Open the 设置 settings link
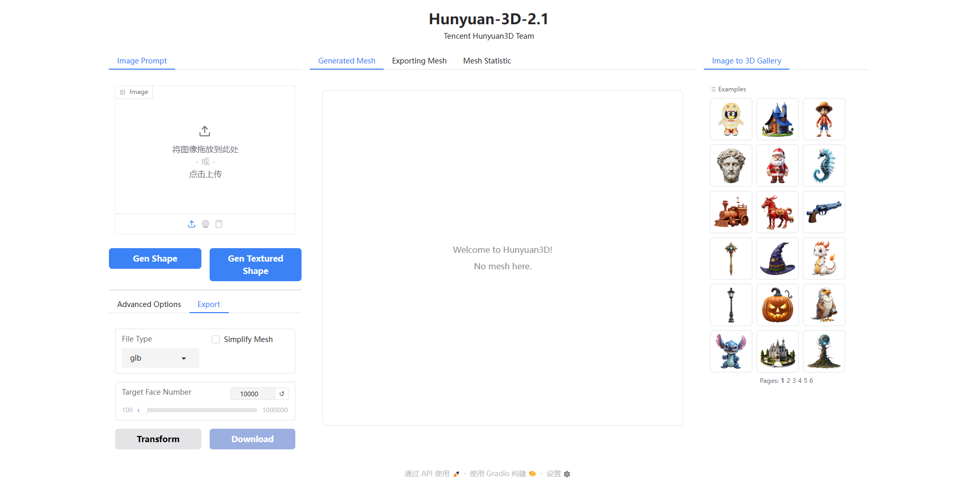Viewport: 980px width, 486px height. [x=558, y=474]
